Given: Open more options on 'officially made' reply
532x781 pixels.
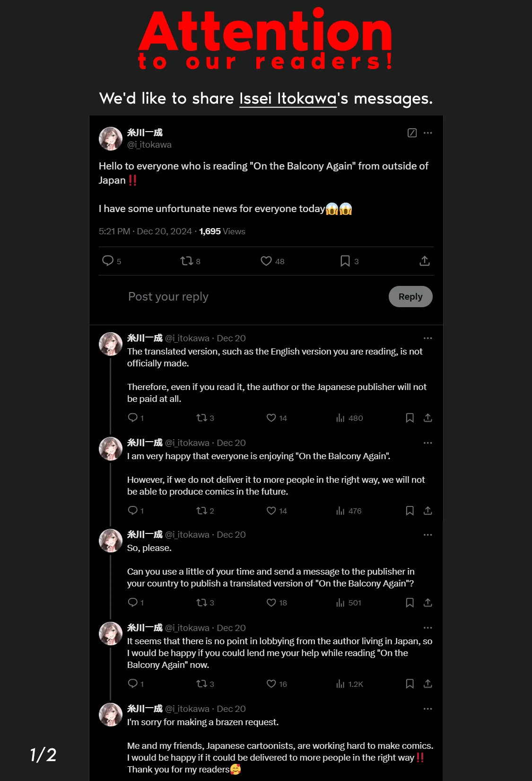Looking at the screenshot, I should click(428, 338).
